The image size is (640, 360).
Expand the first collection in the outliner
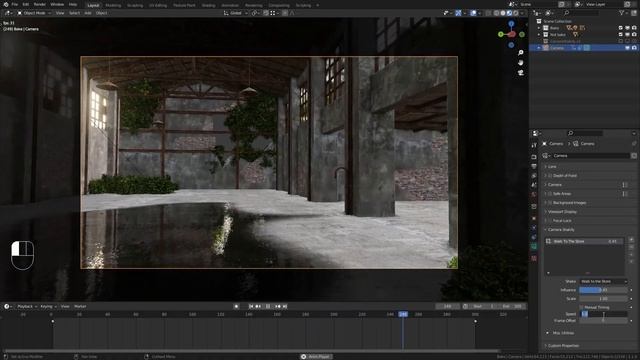(x=539, y=28)
